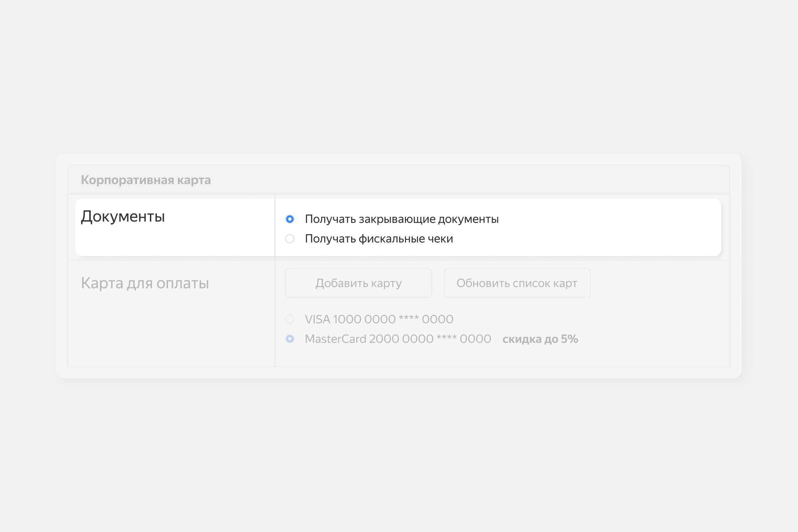Screen dimensions: 798x532
Task: Click the 'VISA 1000 0000 **** 0000' text
Action: (x=379, y=319)
